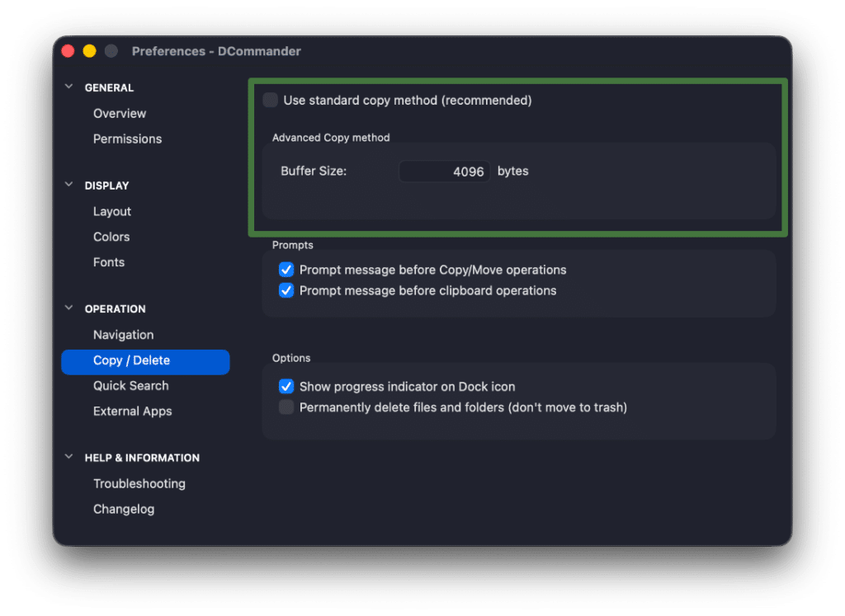Image resolution: width=845 pixels, height=616 pixels.
Task: Enable 'Use standard copy method (recommended)'
Action: pyautogui.click(x=270, y=100)
